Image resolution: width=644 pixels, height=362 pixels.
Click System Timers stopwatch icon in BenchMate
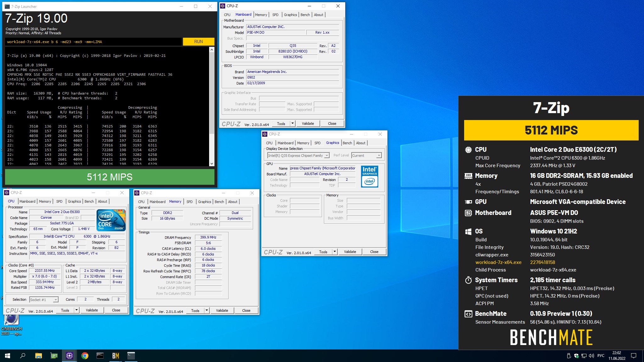click(468, 280)
